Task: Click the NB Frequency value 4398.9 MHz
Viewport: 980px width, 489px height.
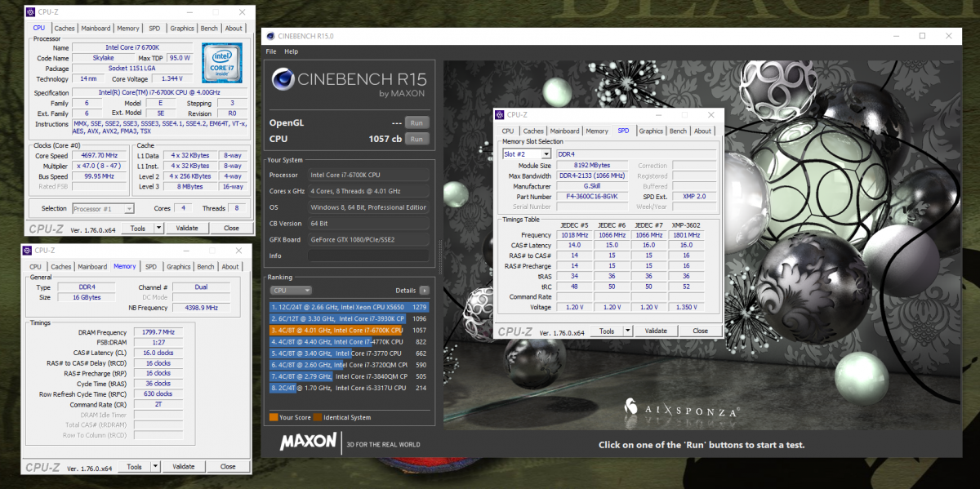Action: pos(200,308)
